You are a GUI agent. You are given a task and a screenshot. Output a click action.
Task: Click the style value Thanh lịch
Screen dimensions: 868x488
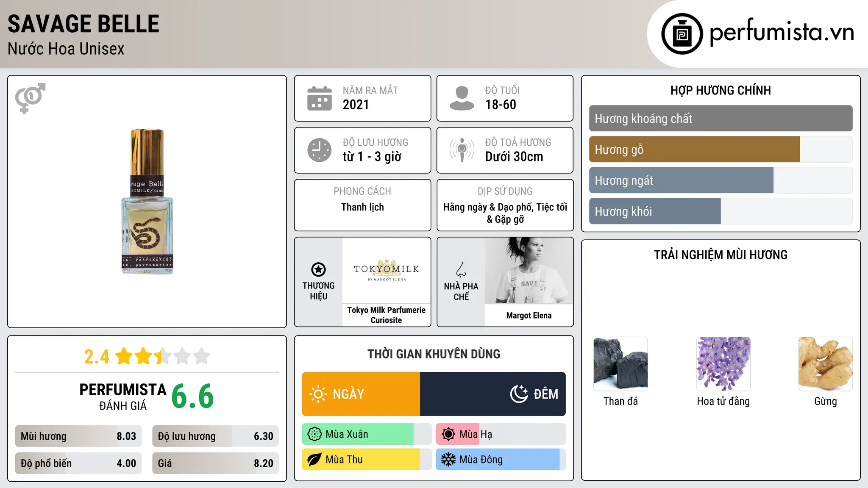[362, 207]
